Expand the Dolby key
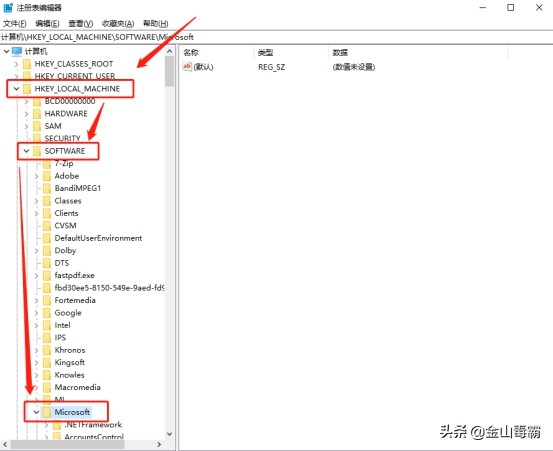This screenshot has height=451, width=553. pos(36,251)
